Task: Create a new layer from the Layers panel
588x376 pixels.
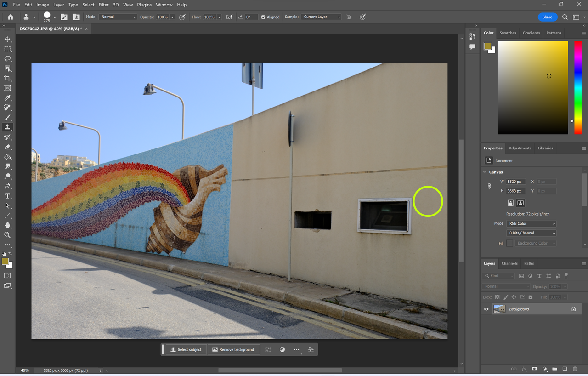Action: [565, 369]
